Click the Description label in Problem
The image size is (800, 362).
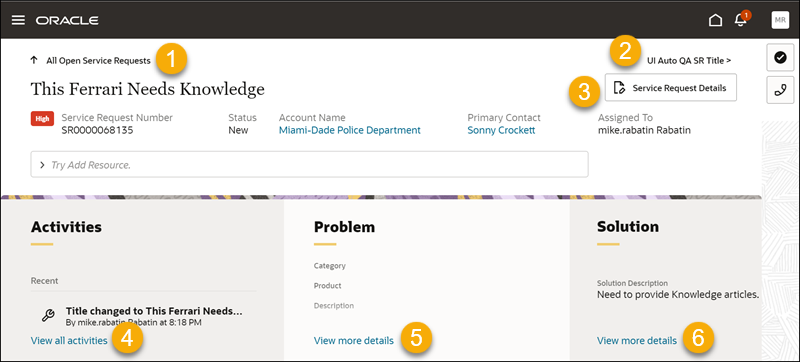click(x=334, y=306)
